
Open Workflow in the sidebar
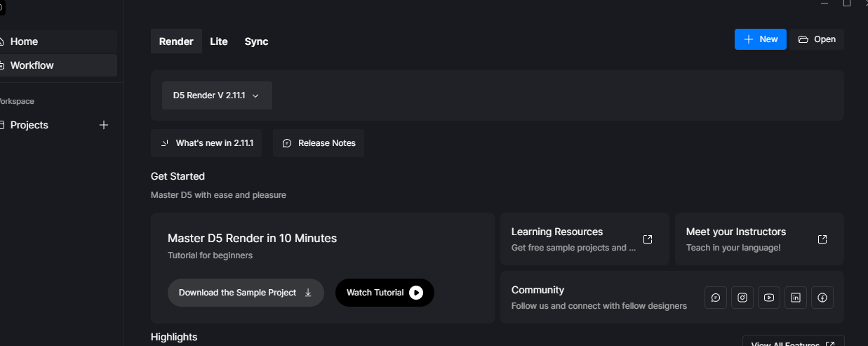[58, 65]
